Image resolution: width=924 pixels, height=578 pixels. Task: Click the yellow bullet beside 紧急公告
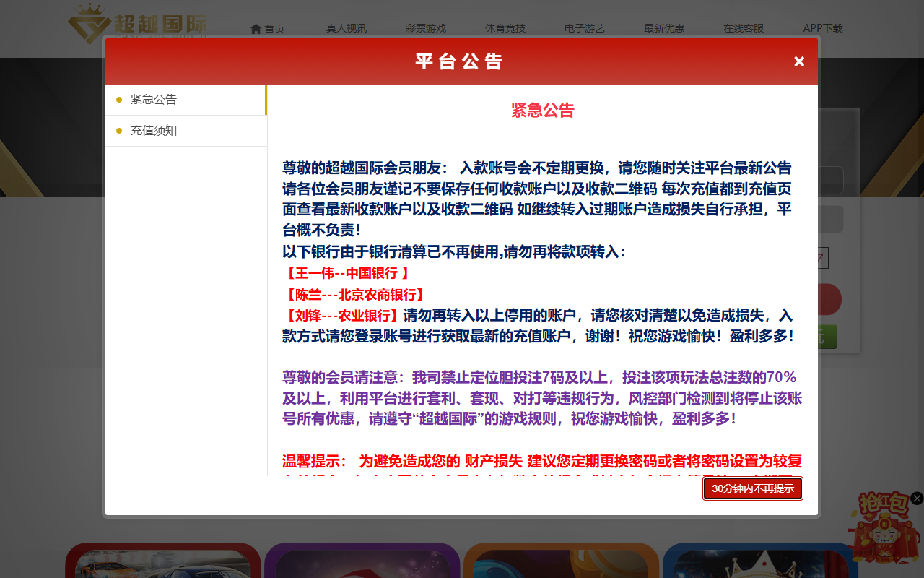coord(119,100)
